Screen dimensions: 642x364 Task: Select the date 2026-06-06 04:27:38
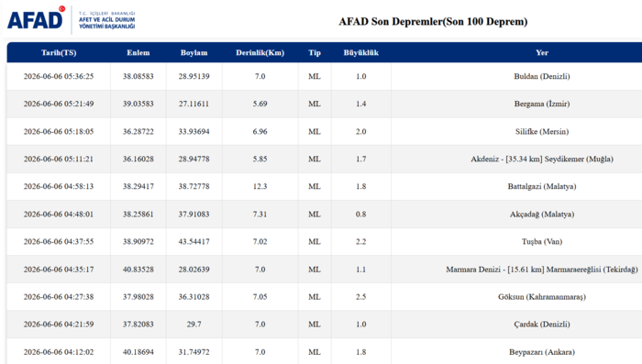click(59, 297)
